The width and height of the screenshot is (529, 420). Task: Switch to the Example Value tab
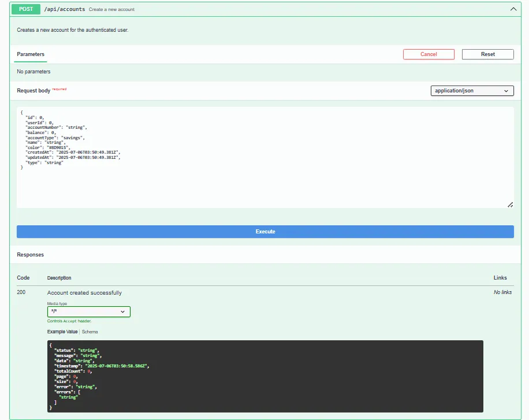pyautogui.click(x=62, y=332)
